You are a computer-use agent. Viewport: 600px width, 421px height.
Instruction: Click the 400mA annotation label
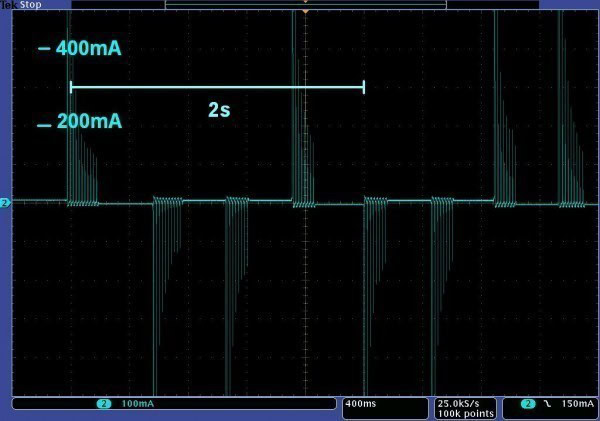[88, 49]
